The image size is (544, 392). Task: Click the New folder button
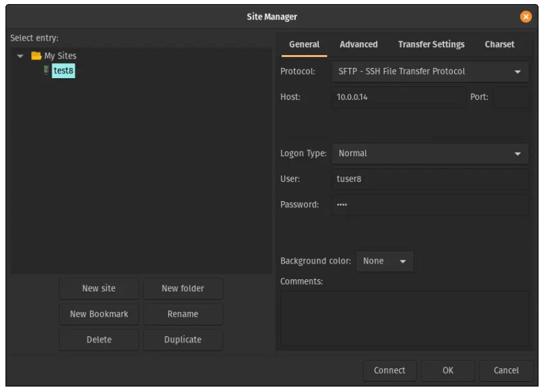[x=182, y=288]
